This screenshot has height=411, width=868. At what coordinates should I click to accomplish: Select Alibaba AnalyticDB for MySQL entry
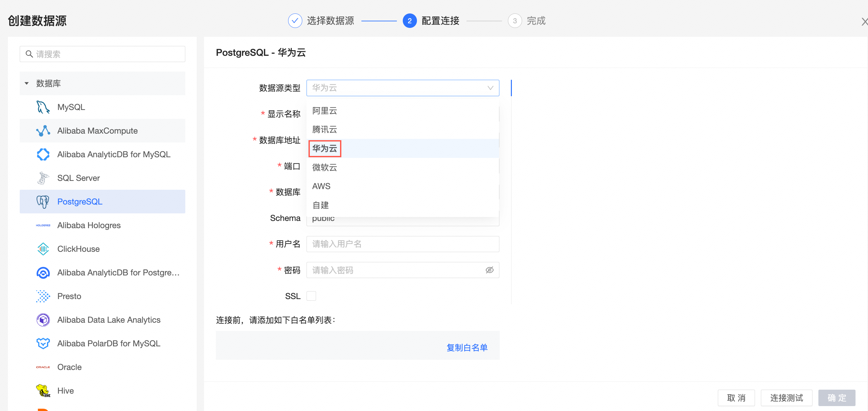point(103,154)
